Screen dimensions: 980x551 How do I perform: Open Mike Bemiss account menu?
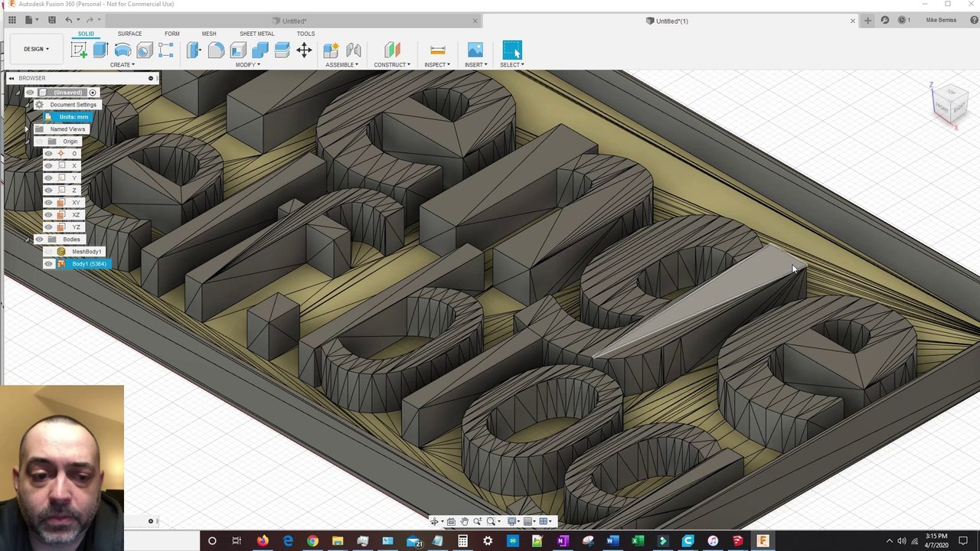tap(941, 21)
